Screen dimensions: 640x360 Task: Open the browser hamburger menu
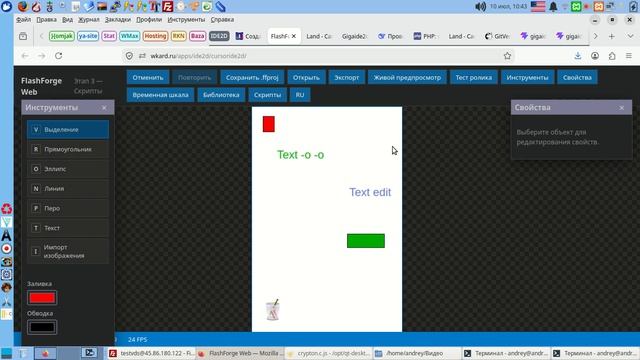click(x=629, y=56)
